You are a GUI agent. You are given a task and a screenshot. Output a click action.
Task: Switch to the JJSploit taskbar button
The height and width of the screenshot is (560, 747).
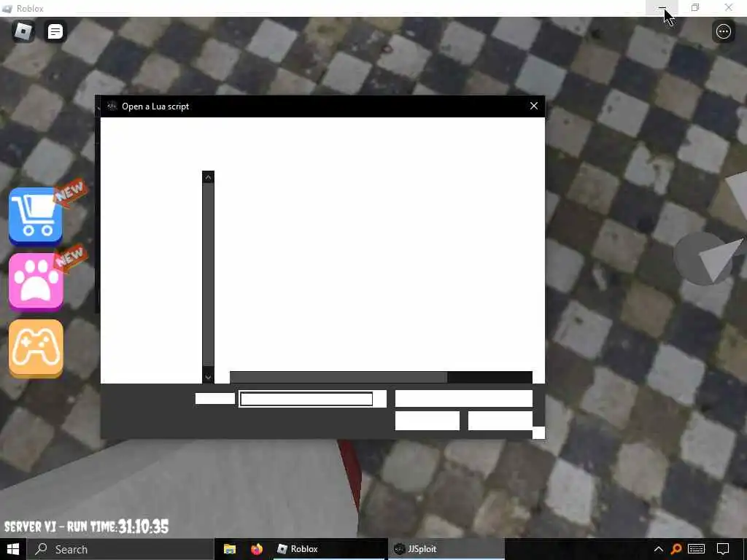(447, 549)
